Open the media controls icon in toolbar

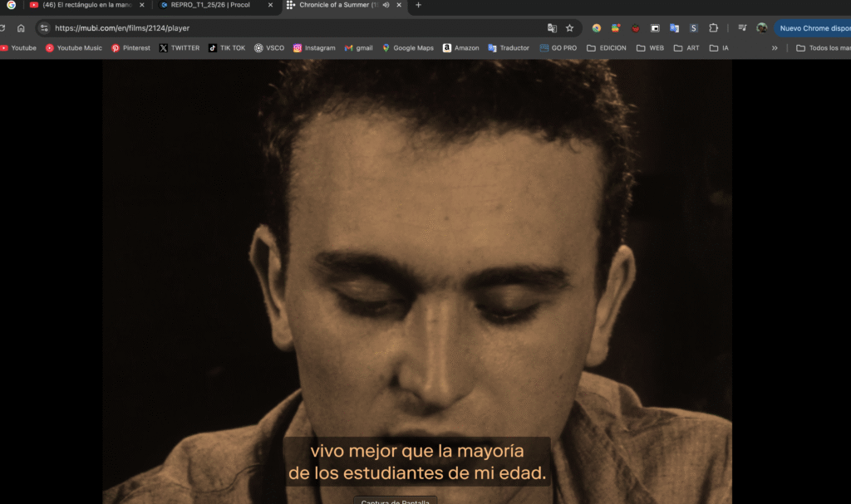click(742, 27)
